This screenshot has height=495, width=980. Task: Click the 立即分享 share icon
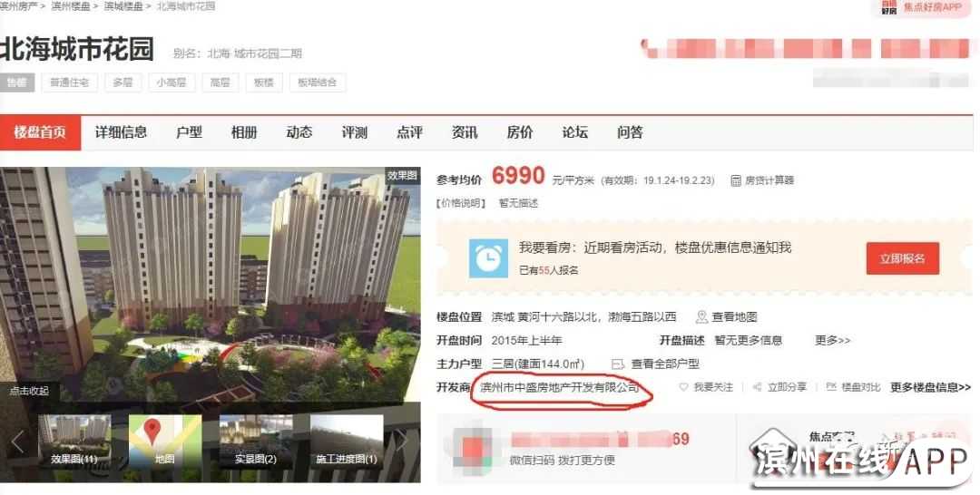757,387
